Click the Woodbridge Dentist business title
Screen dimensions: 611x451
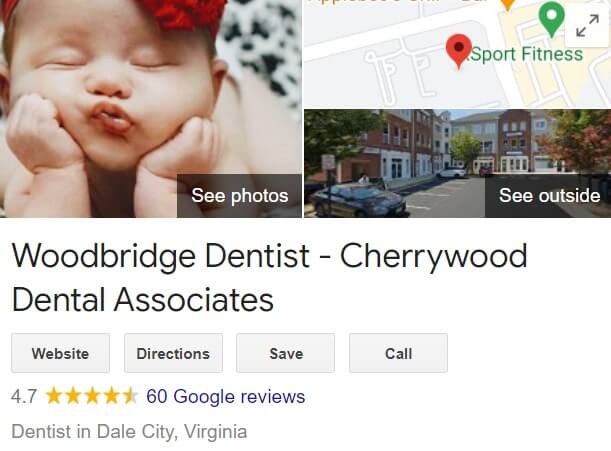269,277
